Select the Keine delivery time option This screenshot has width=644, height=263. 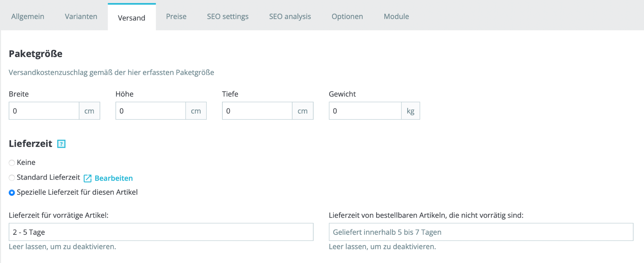(x=12, y=163)
